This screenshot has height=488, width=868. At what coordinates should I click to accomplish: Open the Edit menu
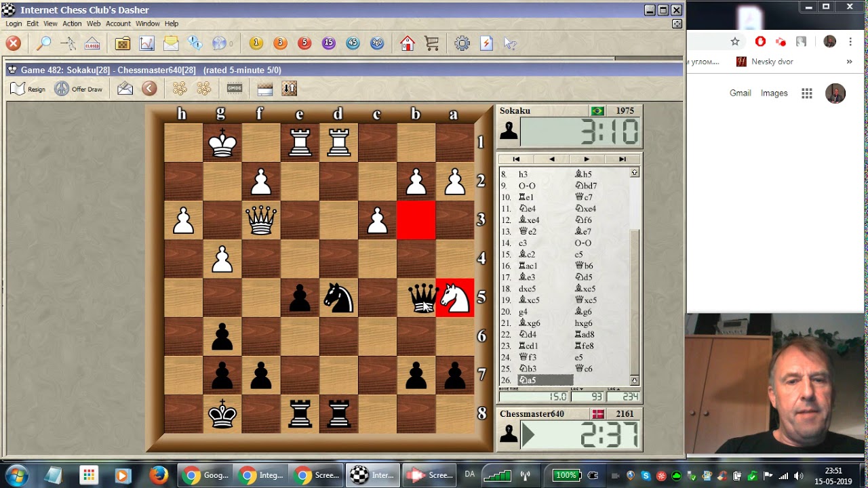pyautogui.click(x=33, y=24)
